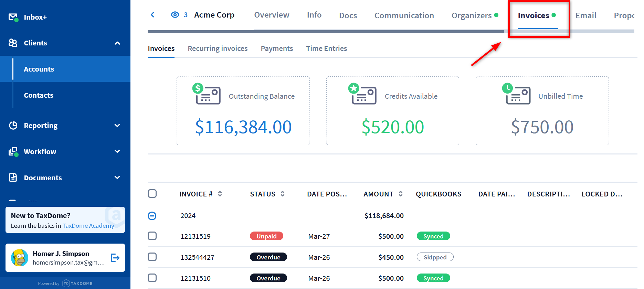Open the Recurring invoices sub-tab
The image size is (644, 289).
point(218,49)
